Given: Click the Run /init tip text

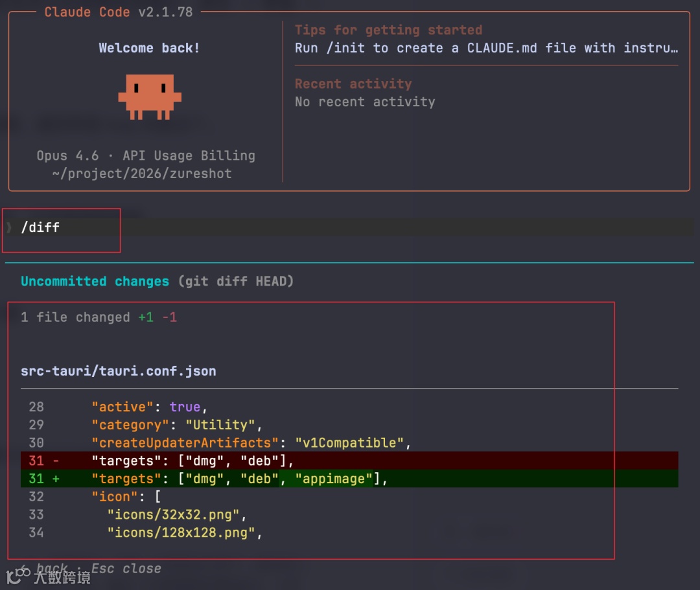Looking at the screenshot, I should pyautogui.click(x=486, y=48).
